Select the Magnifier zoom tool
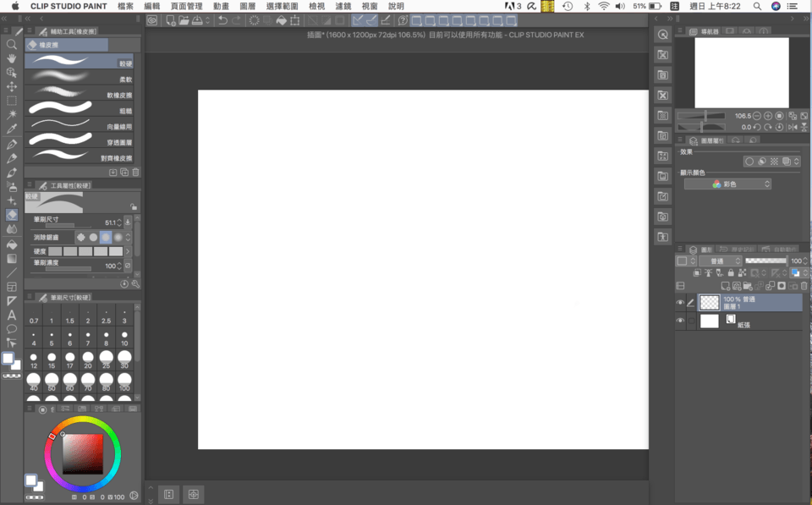The image size is (812, 505). [x=12, y=44]
